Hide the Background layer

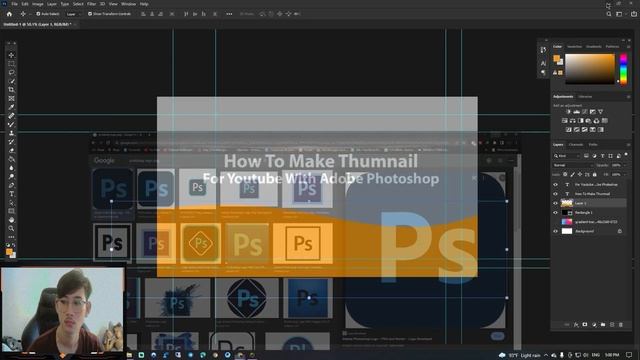(x=556, y=231)
